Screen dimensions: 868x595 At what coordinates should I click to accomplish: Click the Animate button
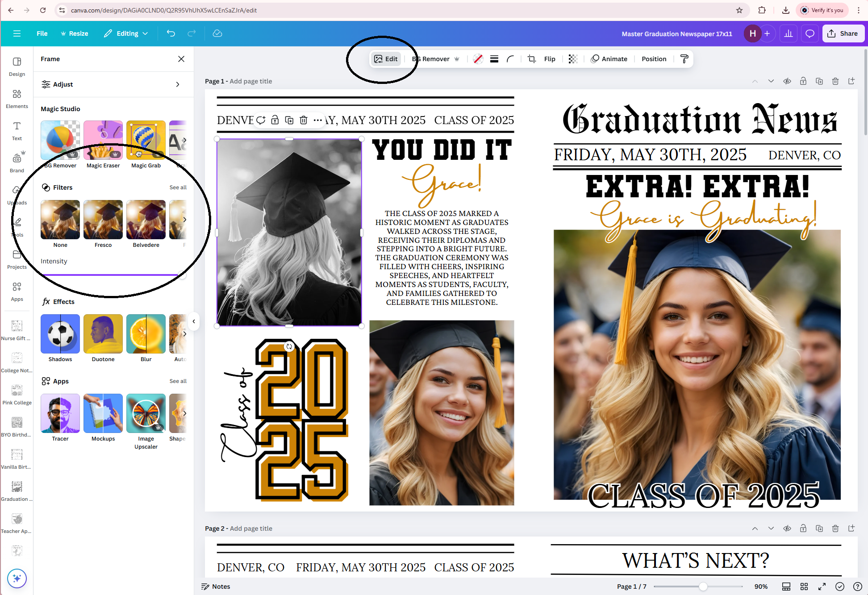609,59
